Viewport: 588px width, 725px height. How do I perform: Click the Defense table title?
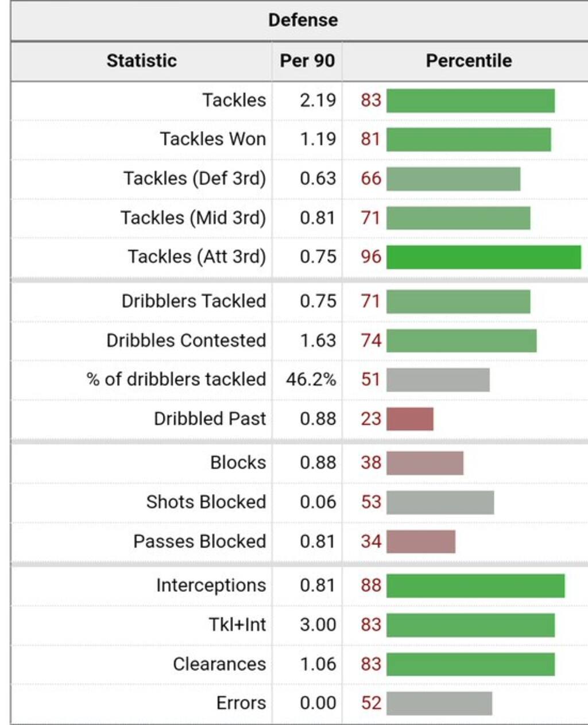(x=303, y=20)
